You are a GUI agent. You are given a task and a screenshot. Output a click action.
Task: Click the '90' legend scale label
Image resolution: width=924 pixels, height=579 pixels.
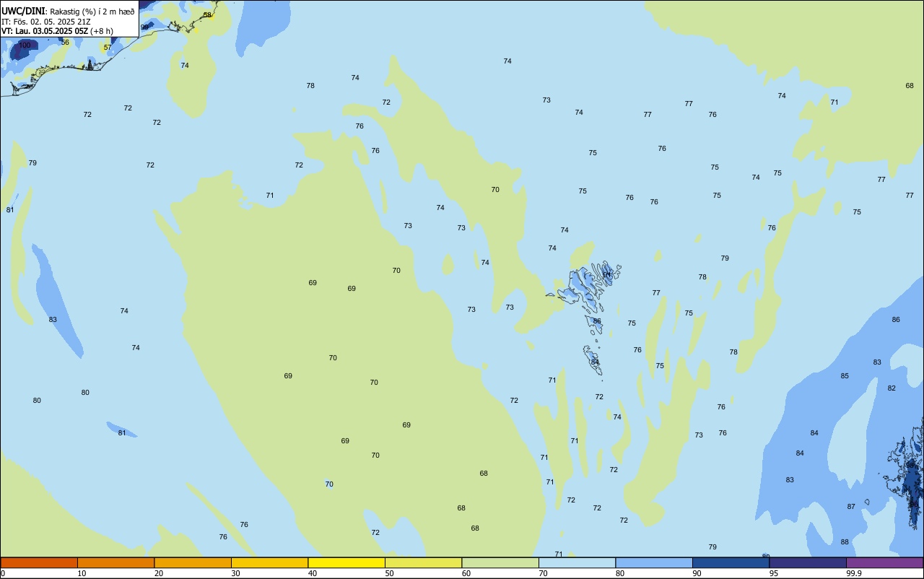(697, 573)
